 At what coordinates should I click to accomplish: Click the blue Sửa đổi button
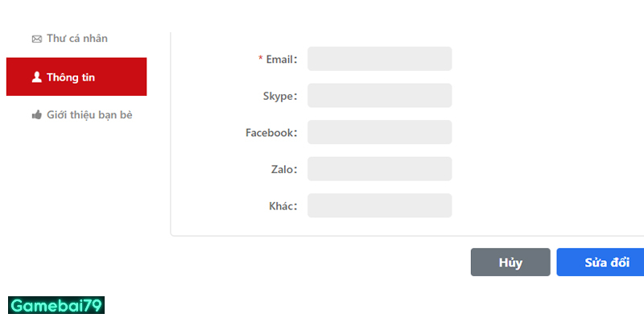click(601, 262)
